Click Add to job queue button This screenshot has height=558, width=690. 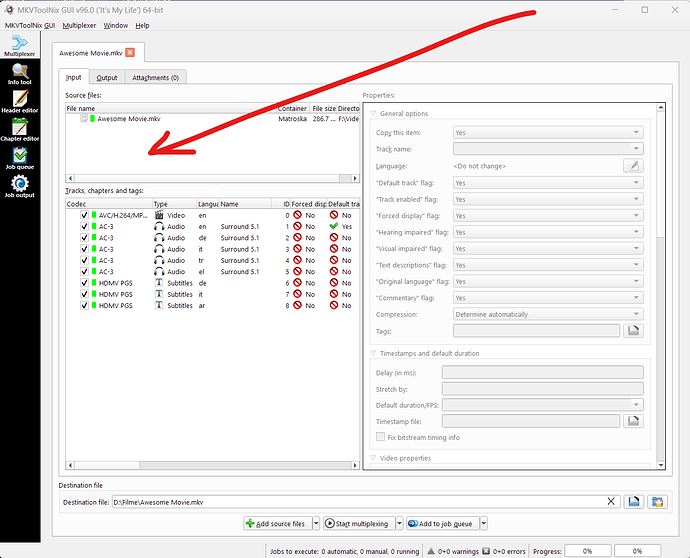click(x=442, y=523)
